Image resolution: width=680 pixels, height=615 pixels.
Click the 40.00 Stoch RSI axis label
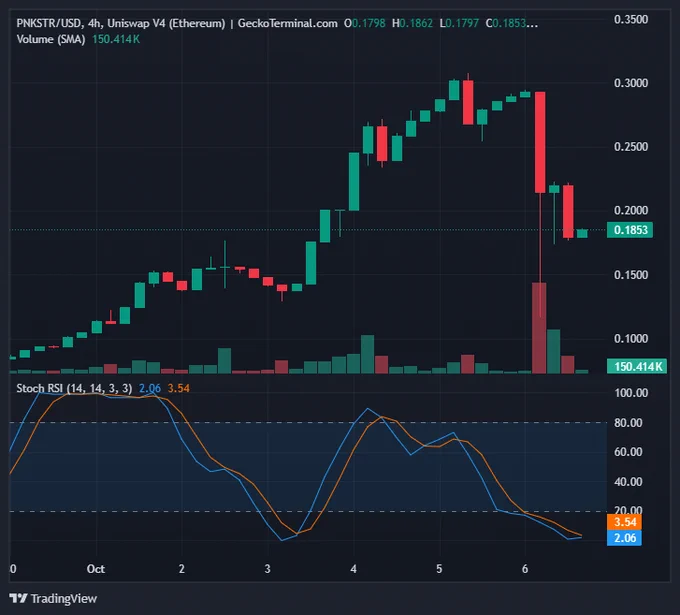pyautogui.click(x=628, y=482)
